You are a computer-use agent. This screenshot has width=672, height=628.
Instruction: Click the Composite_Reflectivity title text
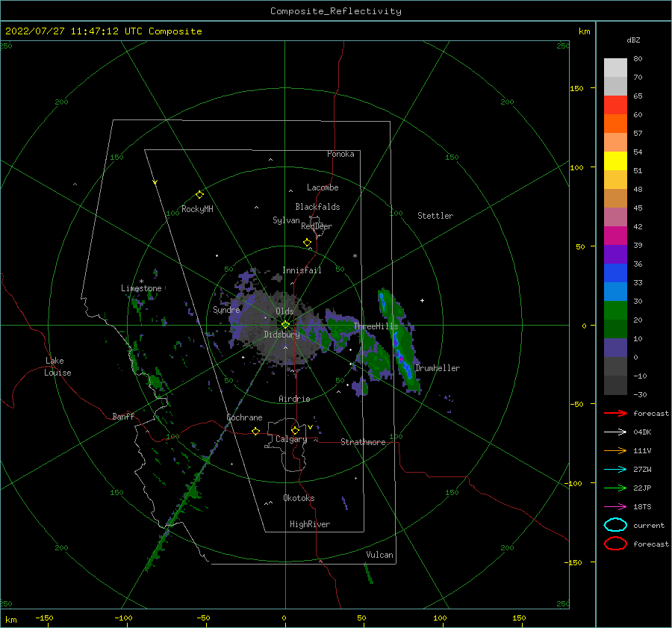(336, 11)
